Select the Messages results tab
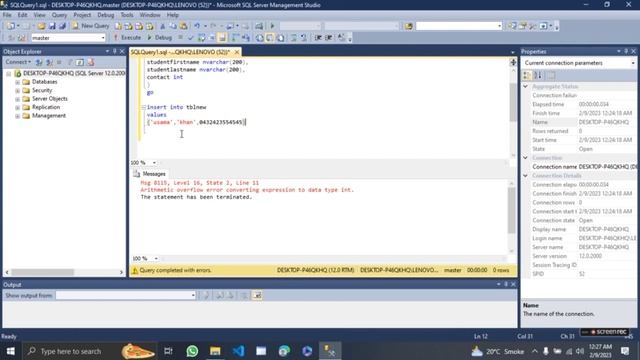 pyautogui.click(x=149, y=174)
